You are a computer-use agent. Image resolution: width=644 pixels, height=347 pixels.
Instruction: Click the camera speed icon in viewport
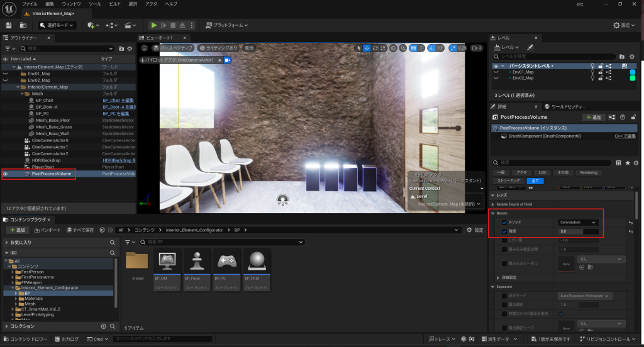pyautogui.click(x=474, y=48)
